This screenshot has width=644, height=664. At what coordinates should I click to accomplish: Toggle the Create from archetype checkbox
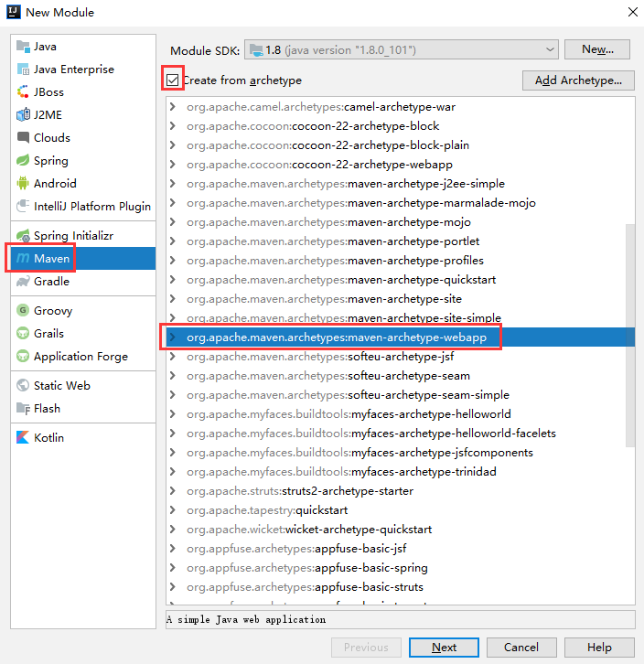[173, 80]
